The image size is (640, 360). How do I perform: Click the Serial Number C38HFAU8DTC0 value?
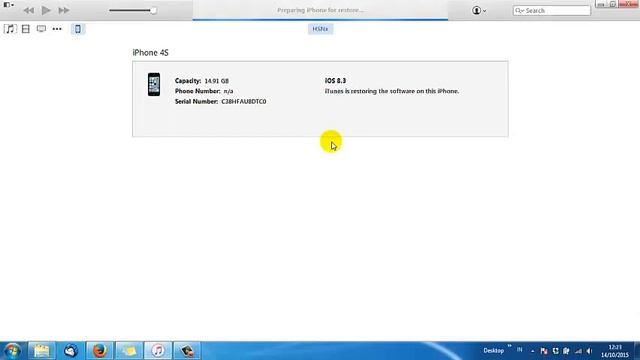(x=244, y=101)
